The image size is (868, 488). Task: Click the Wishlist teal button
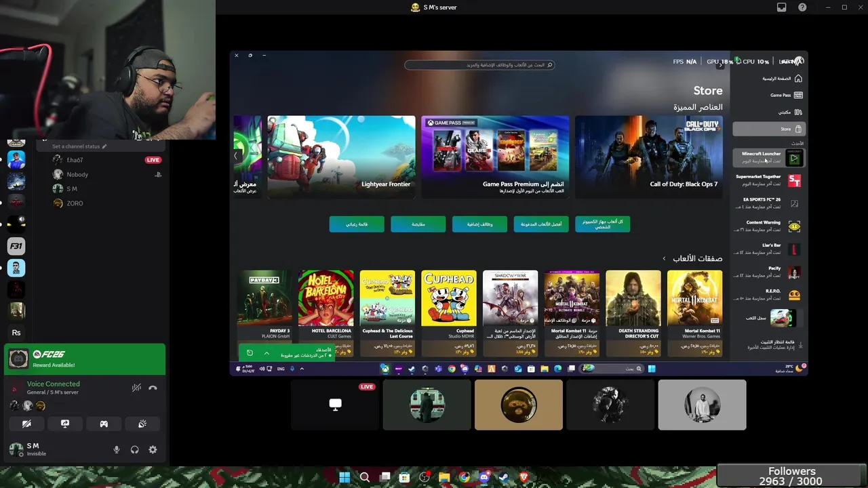[x=357, y=224]
